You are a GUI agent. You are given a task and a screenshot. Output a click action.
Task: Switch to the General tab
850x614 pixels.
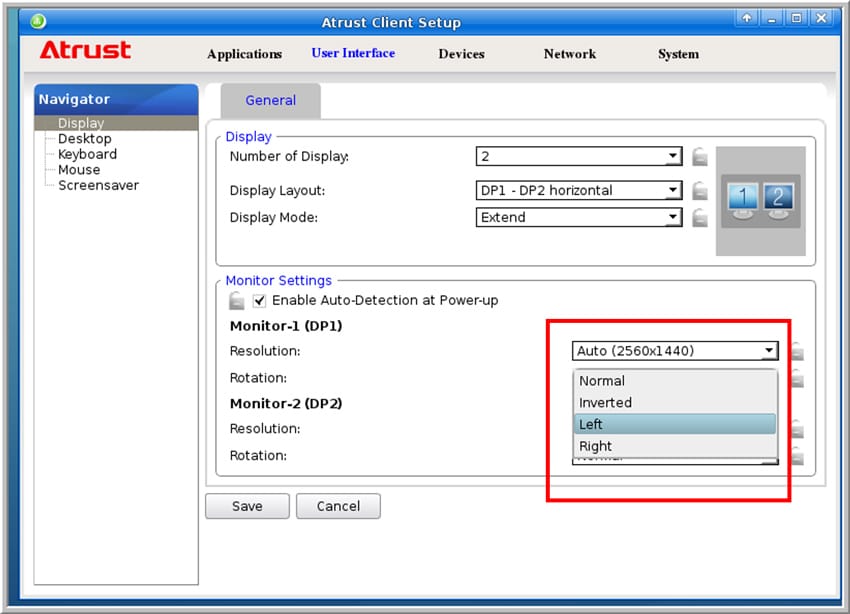click(x=271, y=100)
